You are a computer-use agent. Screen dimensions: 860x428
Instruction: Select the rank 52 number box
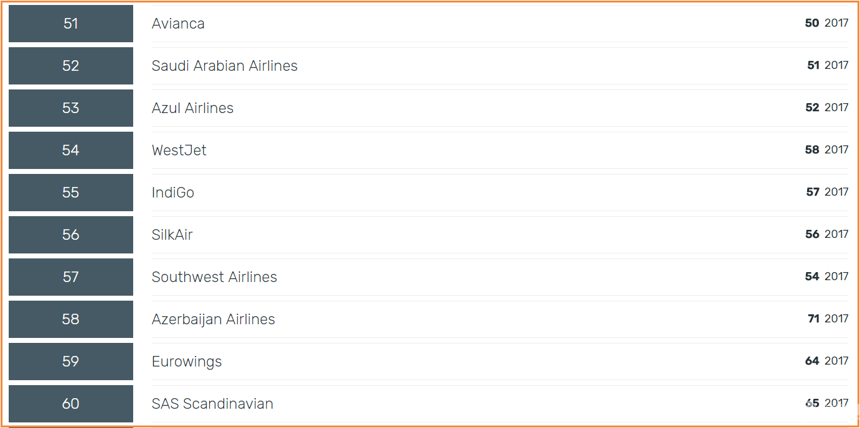click(71, 66)
